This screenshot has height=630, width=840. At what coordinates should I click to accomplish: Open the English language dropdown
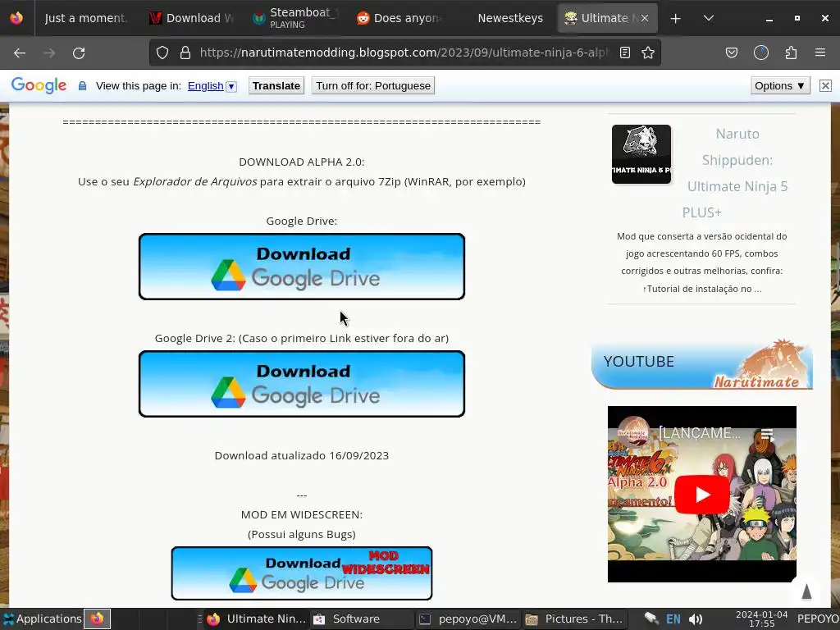(212, 85)
